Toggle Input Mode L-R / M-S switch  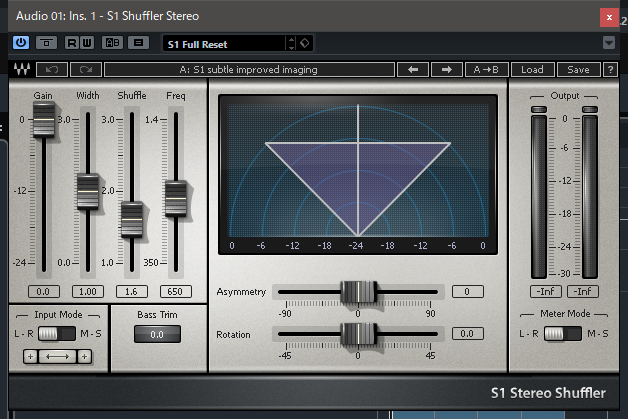coord(57,333)
